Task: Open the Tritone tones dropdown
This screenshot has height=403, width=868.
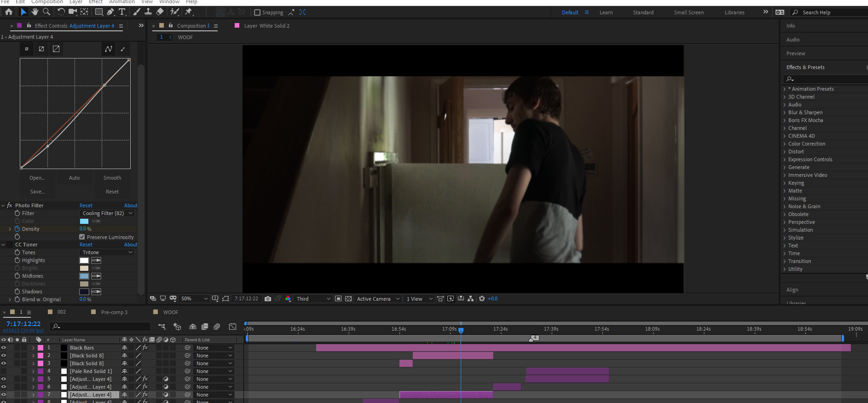Action: (107, 252)
